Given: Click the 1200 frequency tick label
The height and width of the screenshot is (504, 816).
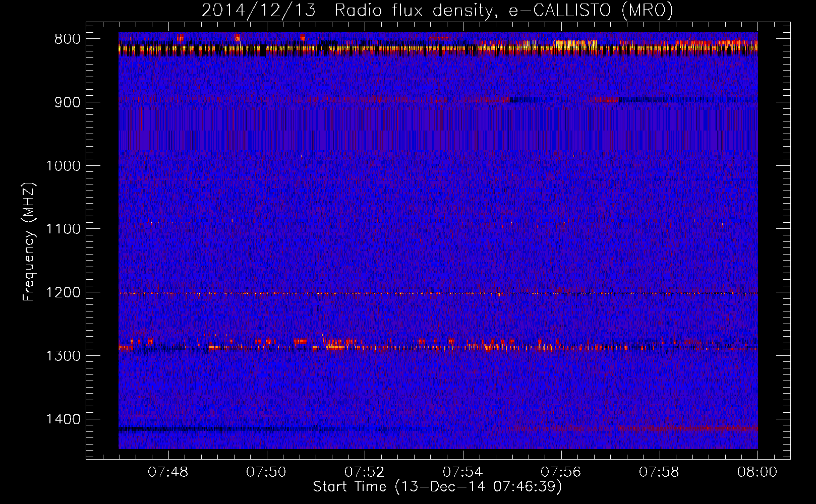Looking at the screenshot, I should [x=63, y=293].
